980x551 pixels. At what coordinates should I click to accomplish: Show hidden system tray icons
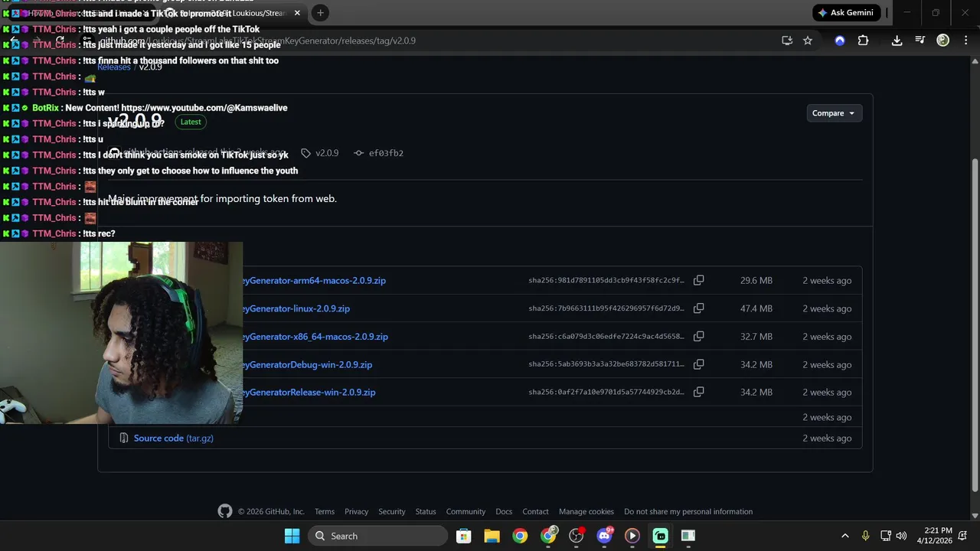click(844, 536)
